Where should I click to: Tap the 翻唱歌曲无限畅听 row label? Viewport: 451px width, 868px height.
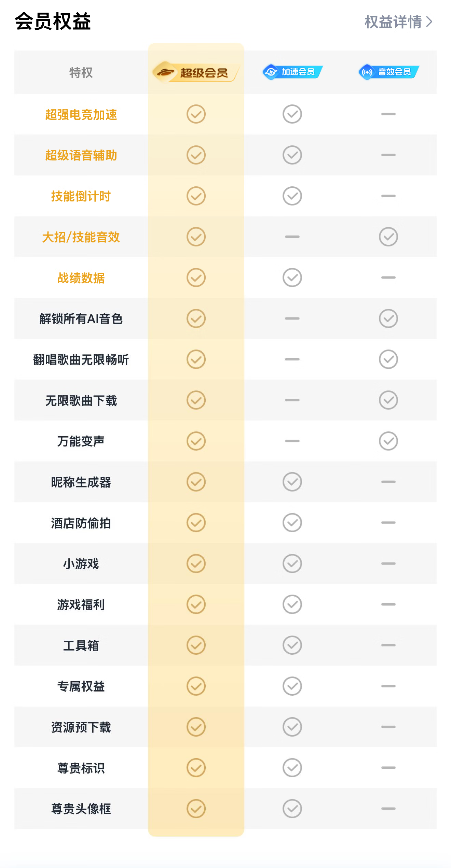(x=81, y=360)
